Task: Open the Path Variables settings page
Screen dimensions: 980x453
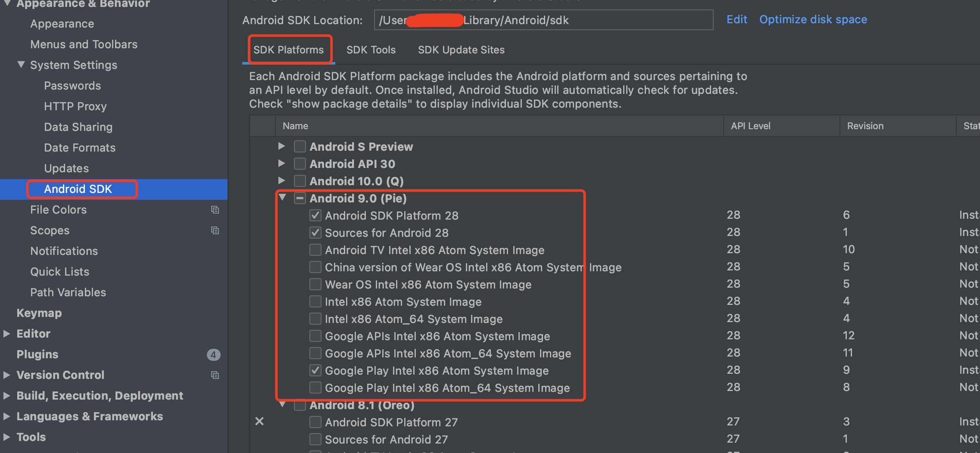Action: 68,292
